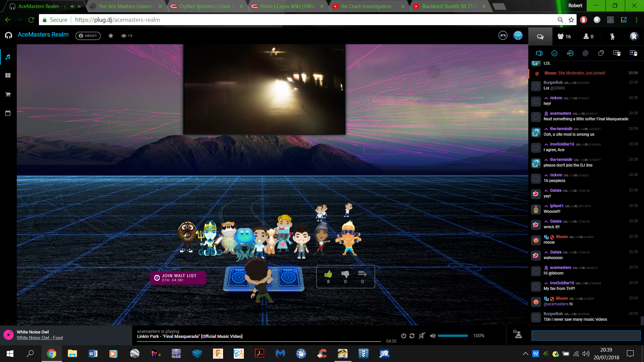Click username lpfan61 in chat
The height and width of the screenshot is (362, 644).
point(556,206)
